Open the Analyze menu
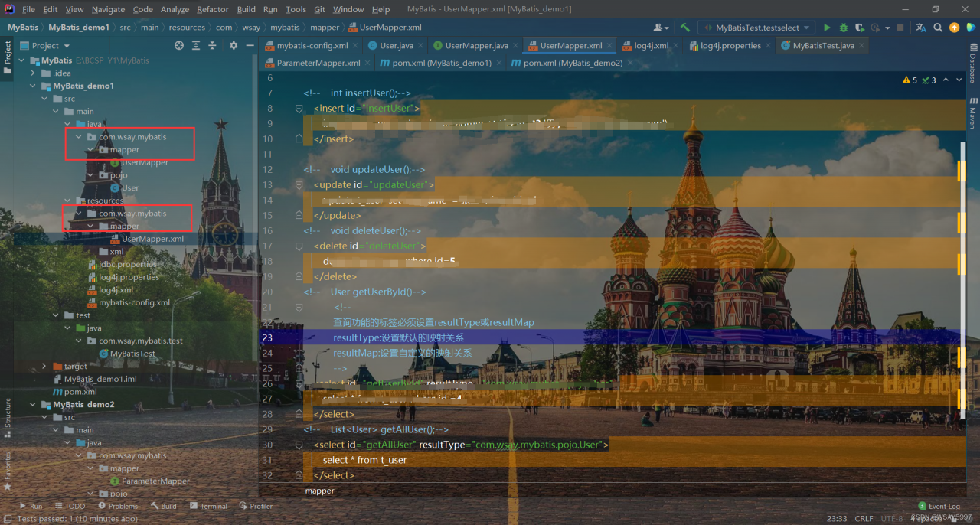The height and width of the screenshot is (525, 980). click(175, 9)
